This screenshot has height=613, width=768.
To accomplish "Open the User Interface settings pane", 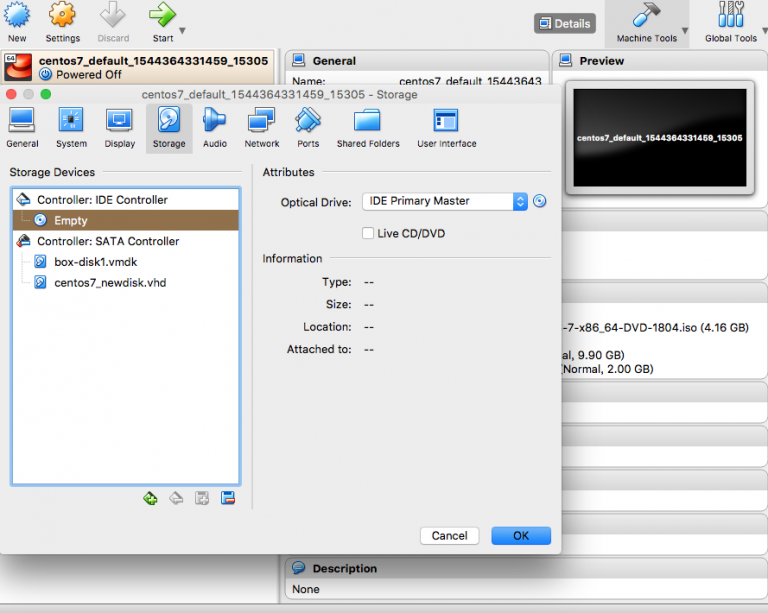I will point(446,127).
